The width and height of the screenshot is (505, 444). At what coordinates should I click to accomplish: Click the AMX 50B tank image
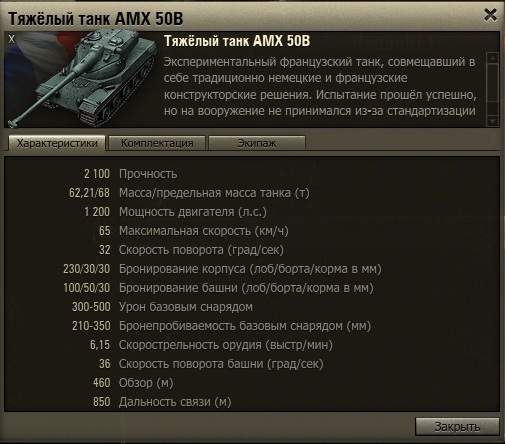[x=82, y=78]
